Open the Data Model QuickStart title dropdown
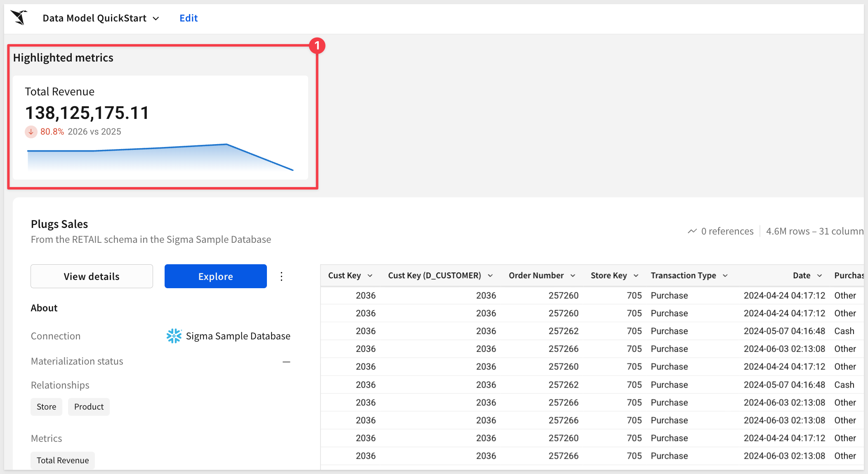Image resolution: width=868 pixels, height=474 pixels. tap(156, 18)
